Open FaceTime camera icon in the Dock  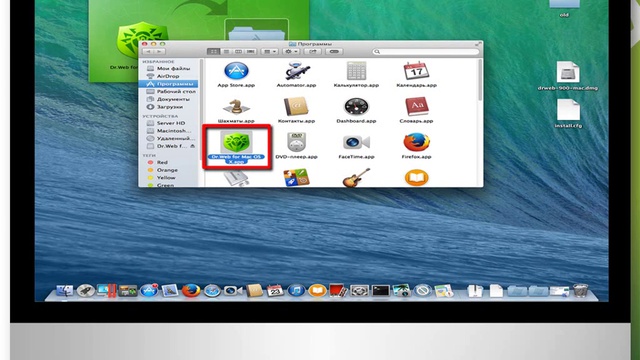[233, 291]
